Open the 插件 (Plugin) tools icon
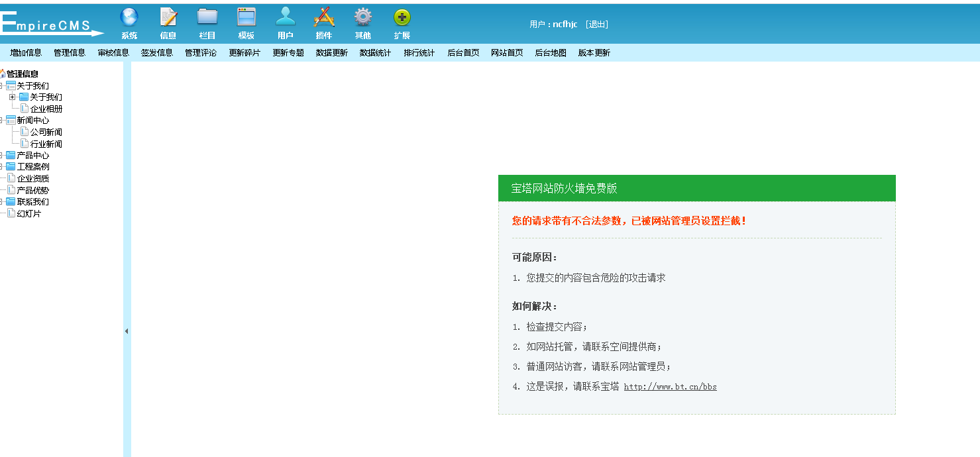 [324, 17]
